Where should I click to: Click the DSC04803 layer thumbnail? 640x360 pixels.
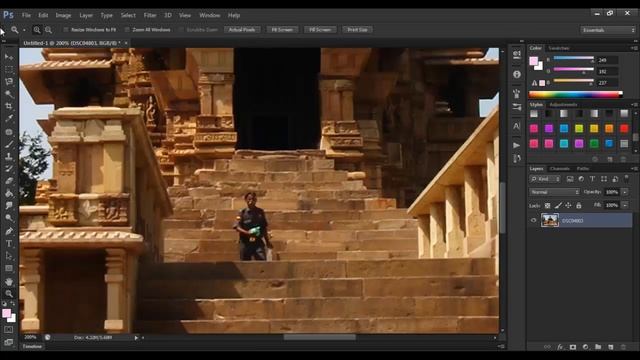(x=550, y=220)
